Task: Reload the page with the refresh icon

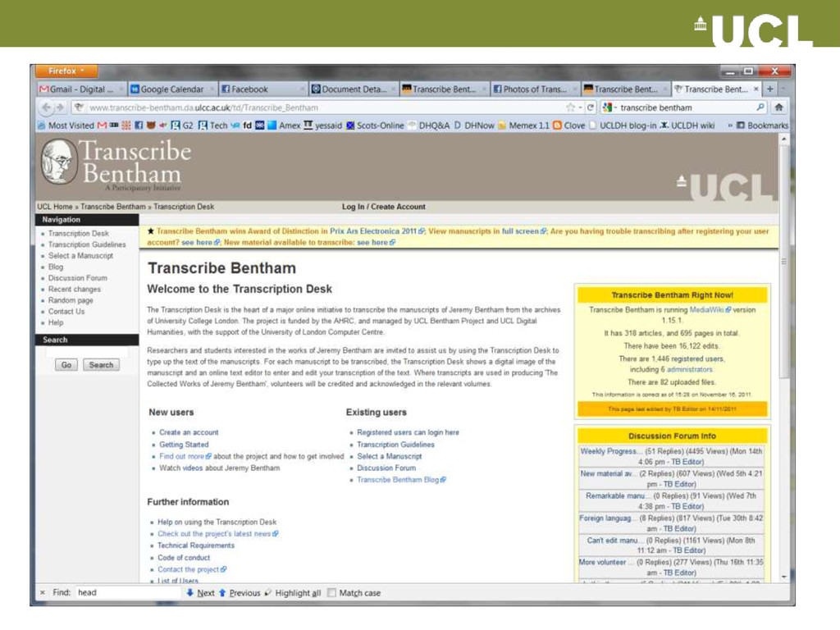Action: click(591, 107)
